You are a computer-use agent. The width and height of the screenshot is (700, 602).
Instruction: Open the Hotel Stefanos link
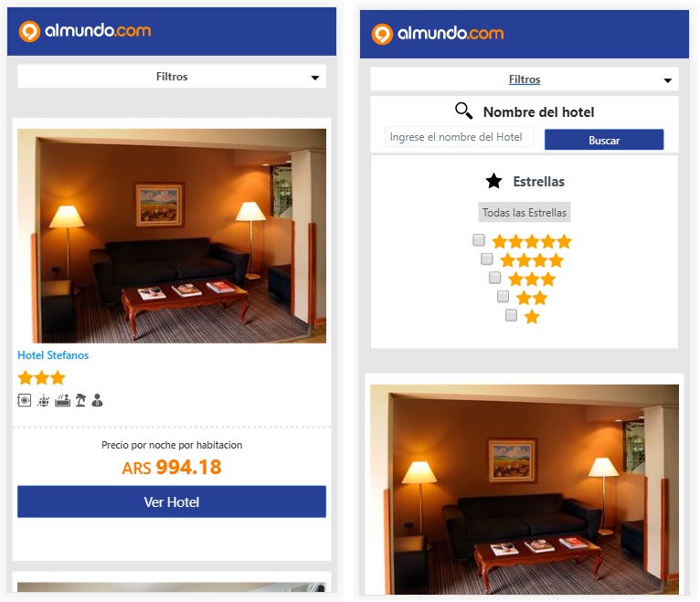coord(53,355)
